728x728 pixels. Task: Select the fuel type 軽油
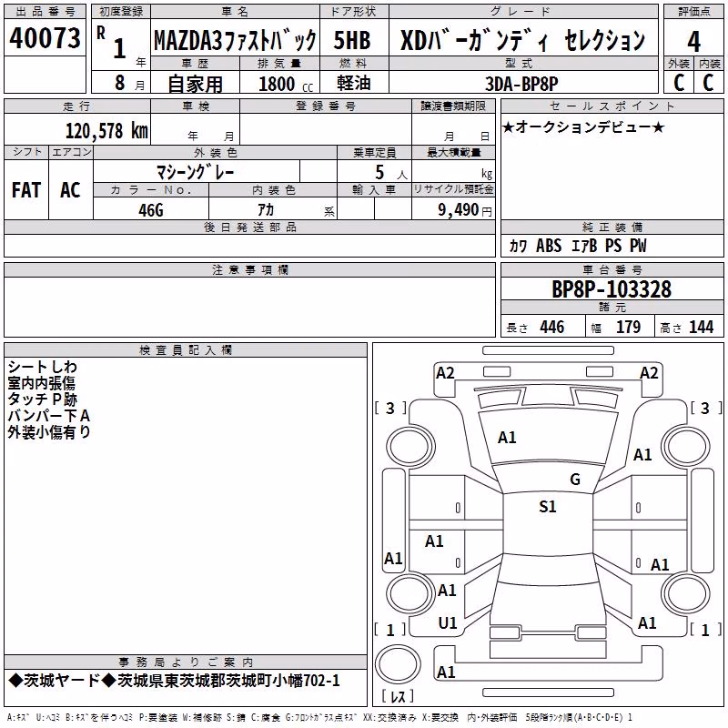354,83
